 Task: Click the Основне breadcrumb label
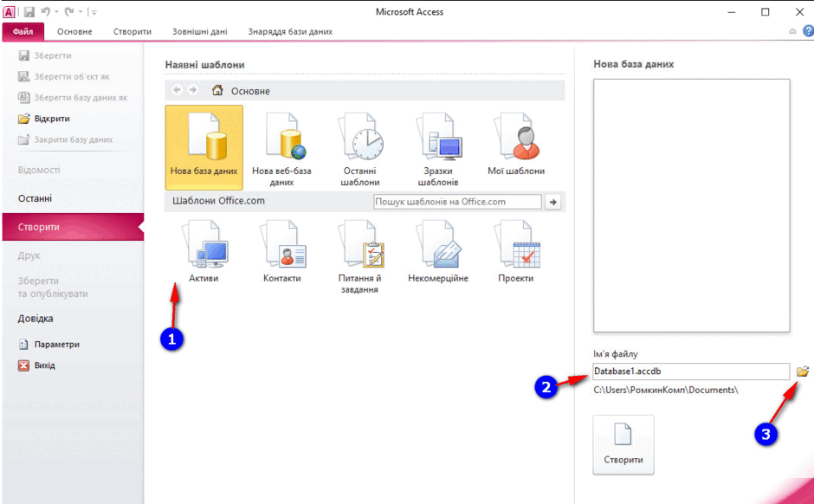coord(251,91)
